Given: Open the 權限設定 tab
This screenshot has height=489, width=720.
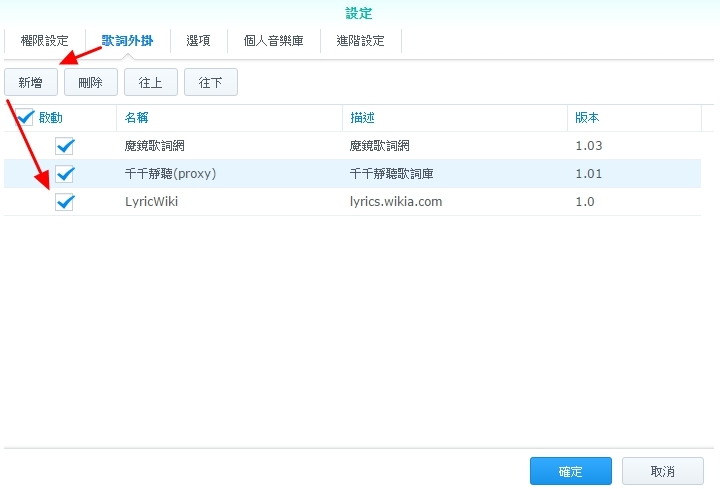Looking at the screenshot, I should click(x=44, y=41).
